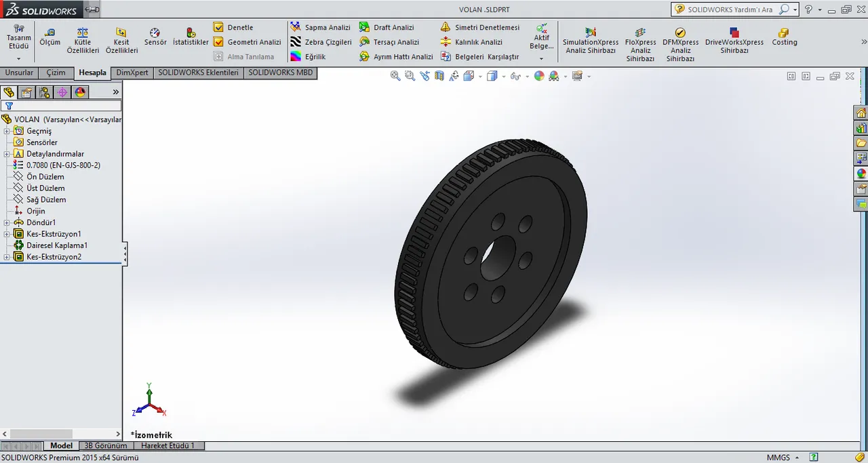Open Hide/Show Items dropdown arrow
The width and height of the screenshot is (868, 463).
(x=528, y=77)
